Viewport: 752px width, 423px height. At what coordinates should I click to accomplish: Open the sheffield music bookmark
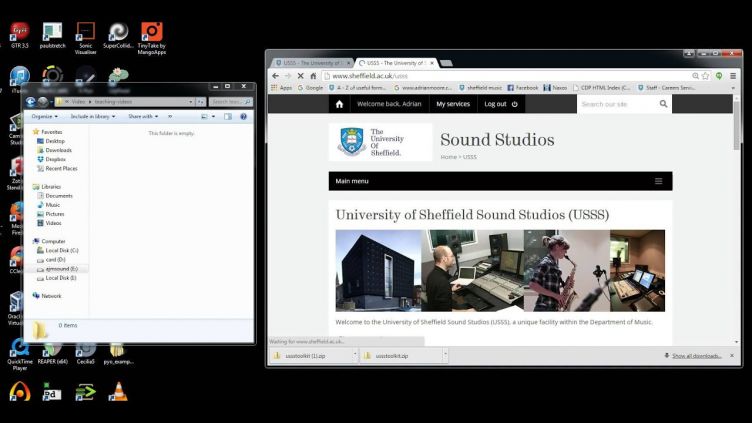pyautogui.click(x=480, y=88)
